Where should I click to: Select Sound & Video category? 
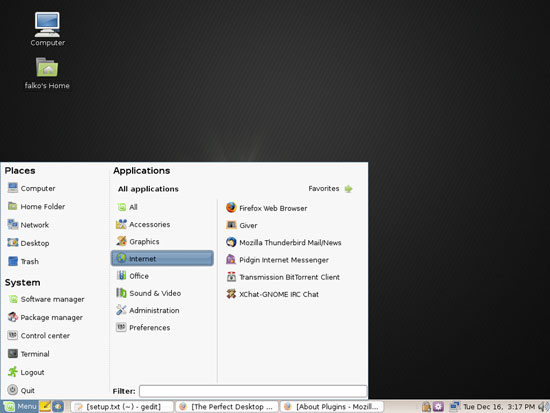click(x=162, y=293)
